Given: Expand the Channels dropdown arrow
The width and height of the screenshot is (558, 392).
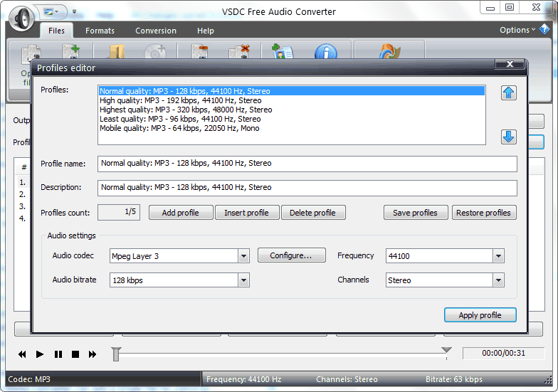Looking at the screenshot, I should click(x=498, y=280).
